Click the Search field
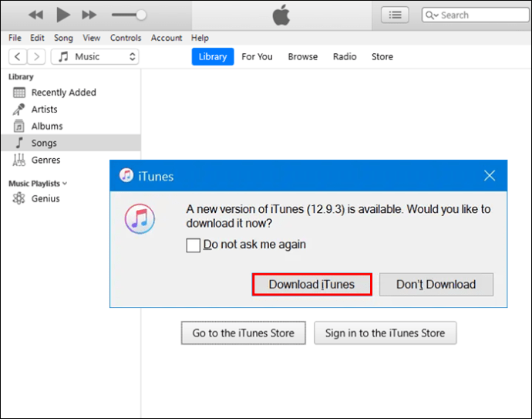The width and height of the screenshot is (532, 419). point(476,15)
